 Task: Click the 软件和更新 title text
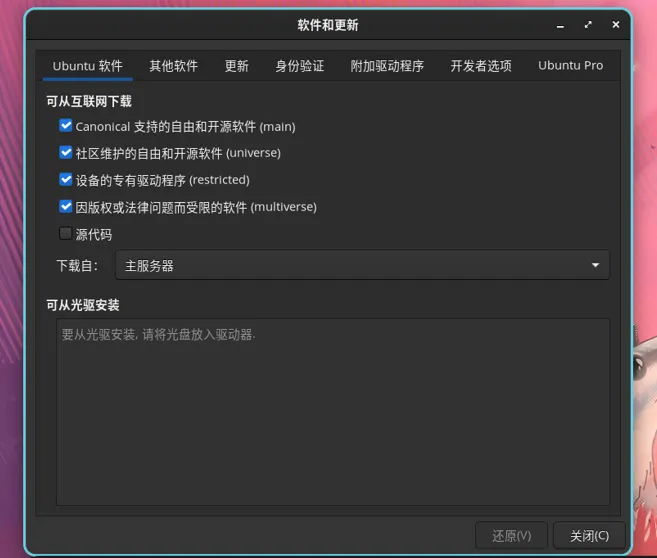[x=328, y=25]
